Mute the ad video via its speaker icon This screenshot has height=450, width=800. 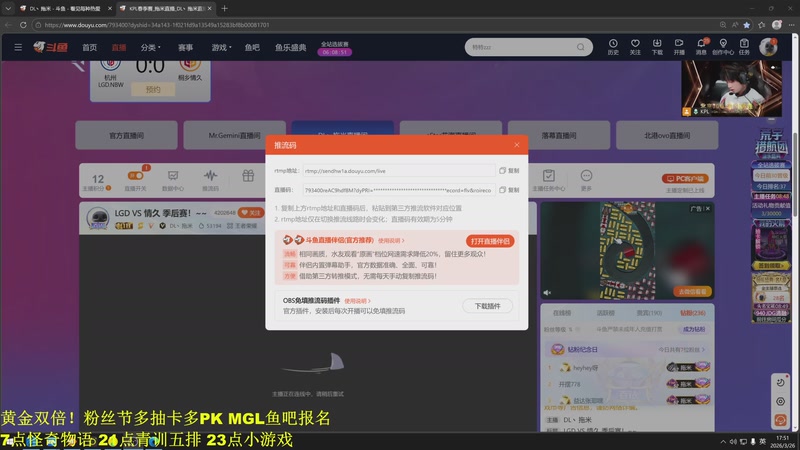(x=547, y=293)
